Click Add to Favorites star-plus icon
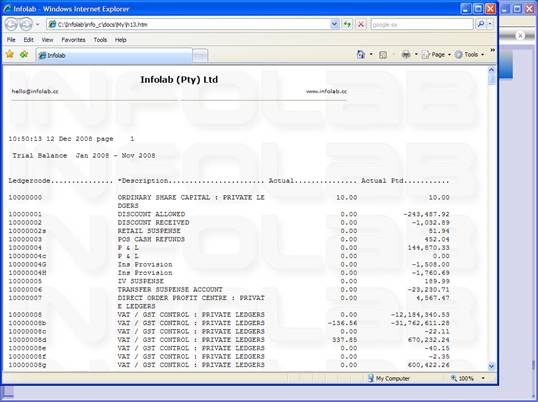Viewport: 538px width, 402px height. (24, 54)
